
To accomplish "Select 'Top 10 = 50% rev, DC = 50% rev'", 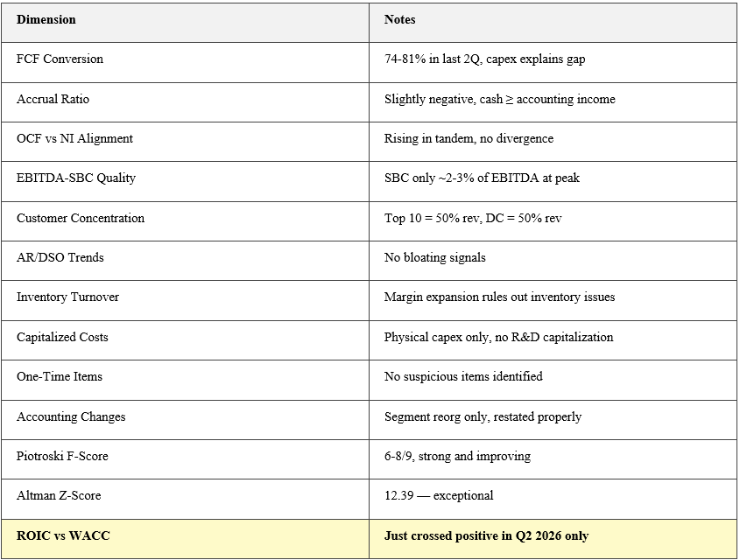I will click(x=472, y=218).
